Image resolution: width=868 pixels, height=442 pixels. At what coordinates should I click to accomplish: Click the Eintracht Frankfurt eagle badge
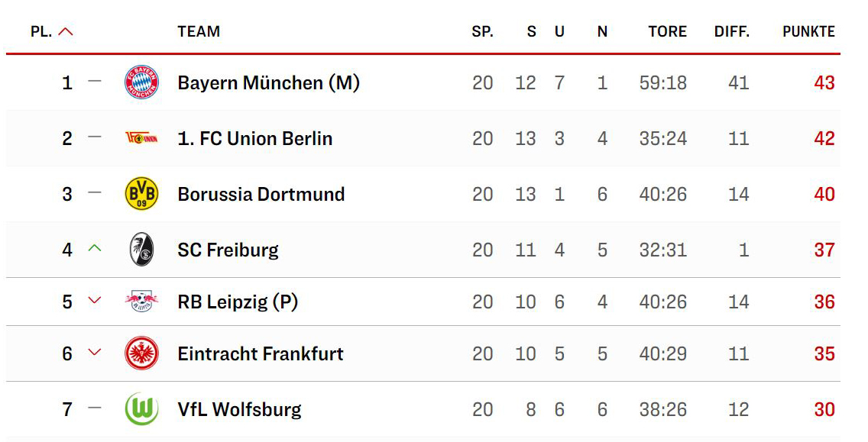(141, 353)
